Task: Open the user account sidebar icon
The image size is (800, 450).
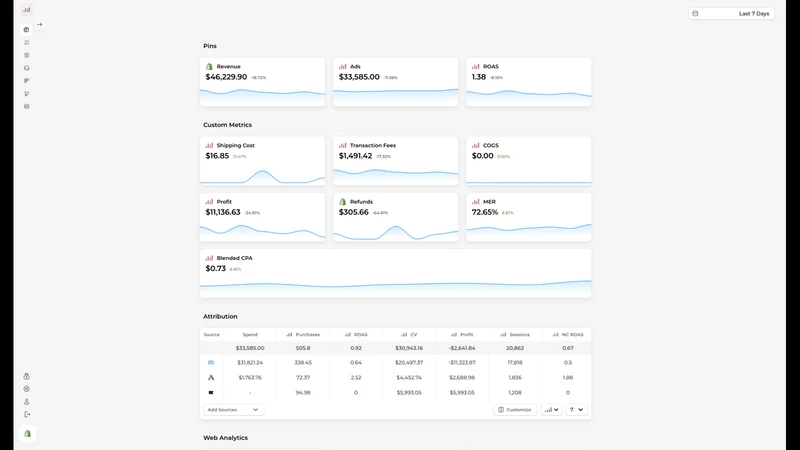Action: click(27, 402)
